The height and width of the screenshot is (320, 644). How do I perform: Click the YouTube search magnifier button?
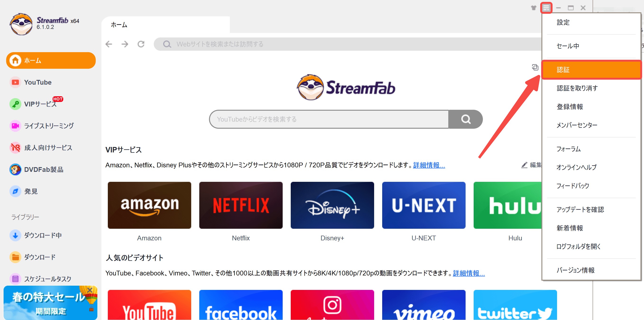466,119
